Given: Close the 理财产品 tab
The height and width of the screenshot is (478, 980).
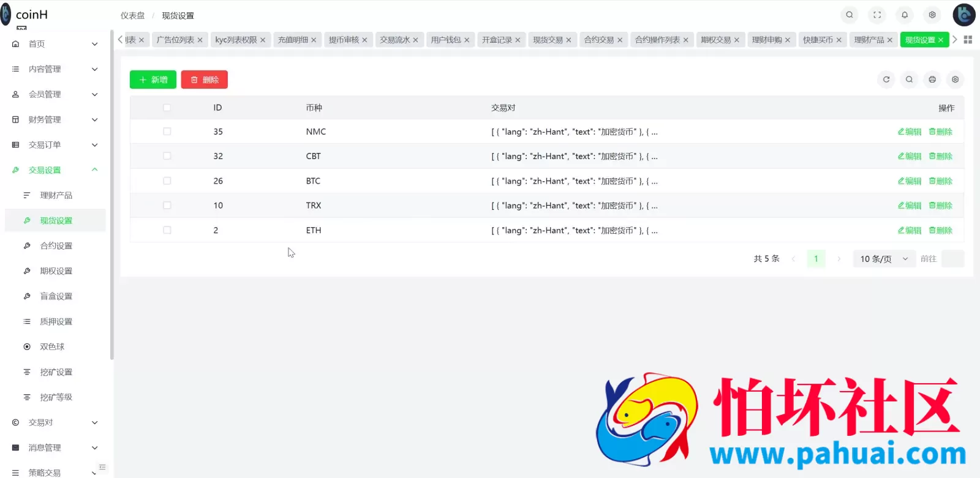Looking at the screenshot, I should tap(890, 40).
